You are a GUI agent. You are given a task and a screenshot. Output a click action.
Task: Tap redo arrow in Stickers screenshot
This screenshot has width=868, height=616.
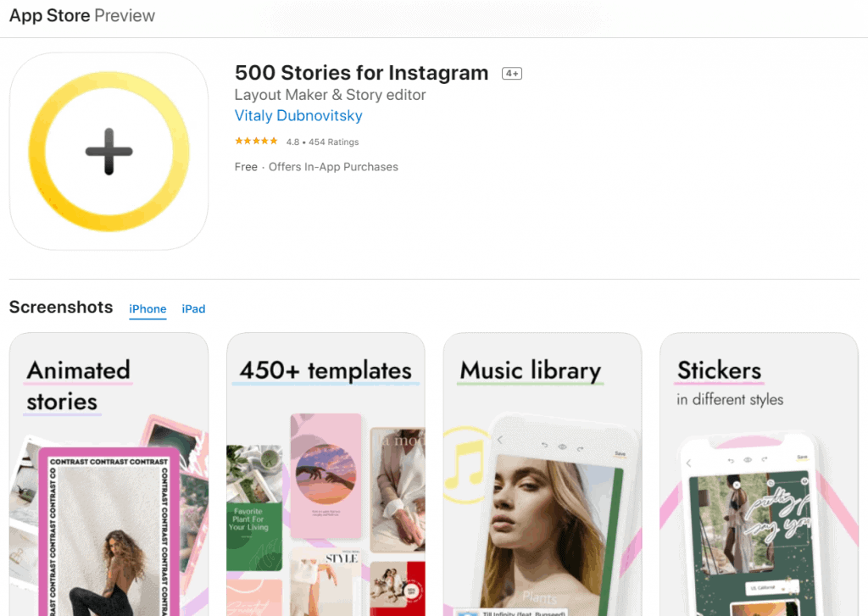tap(765, 460)
